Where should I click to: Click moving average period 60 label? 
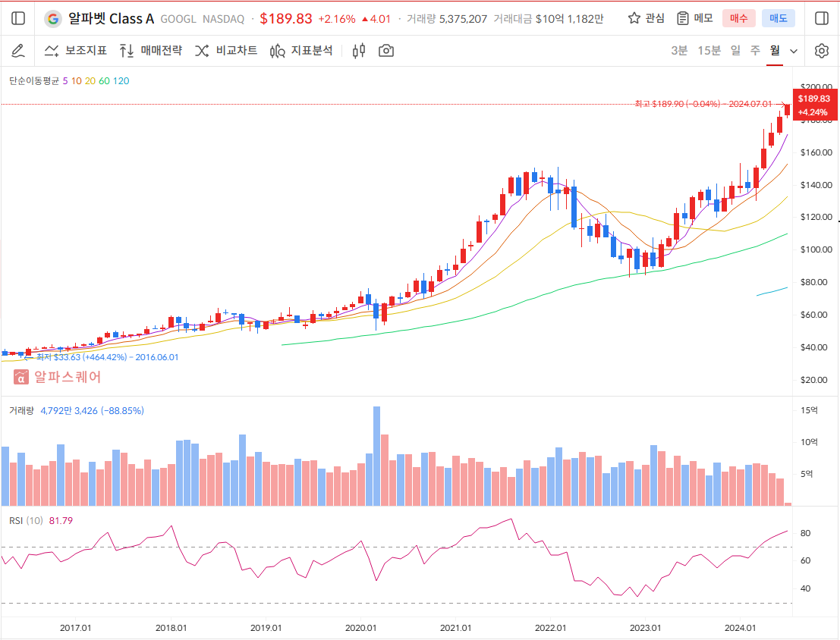coord(104,81)
